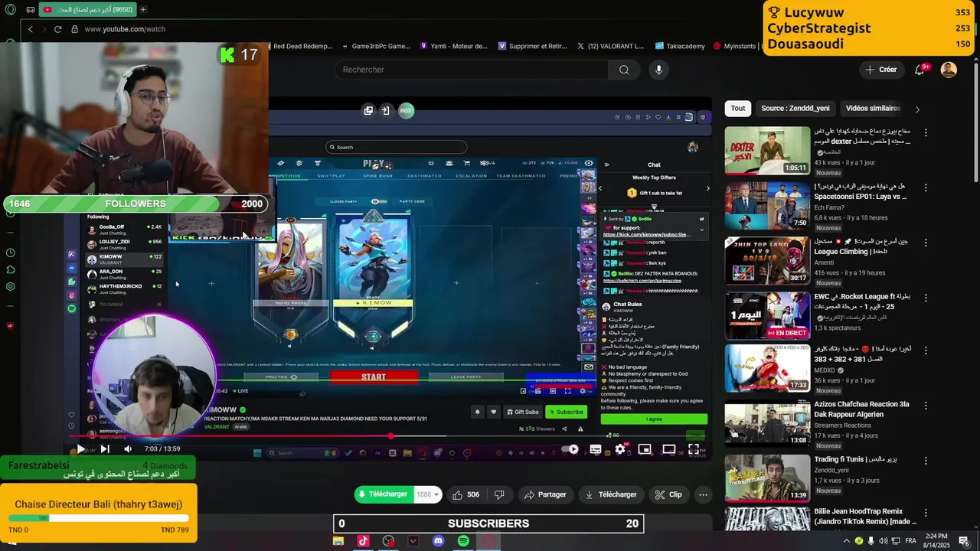Open the Yamli - Moteur de... bookmark
Screen dimensions: 980x551
454,46
